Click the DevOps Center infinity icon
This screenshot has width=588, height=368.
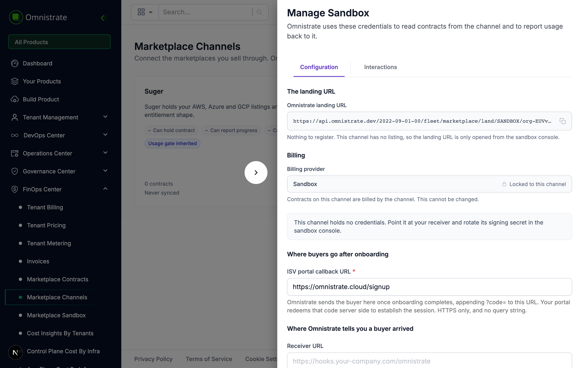click(14, 135)
